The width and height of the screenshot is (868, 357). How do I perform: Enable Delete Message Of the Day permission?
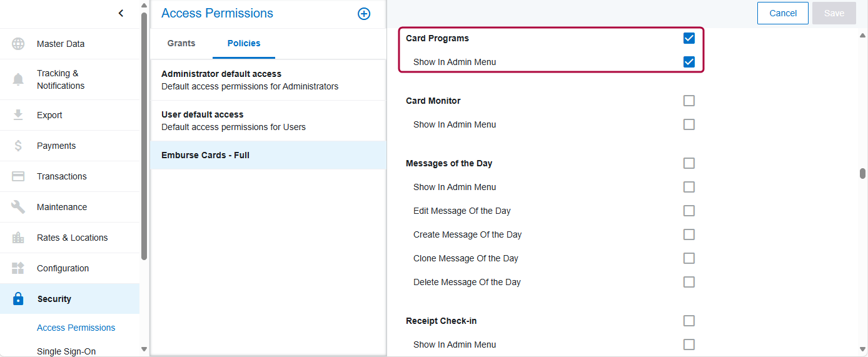(x=689, y=282)
